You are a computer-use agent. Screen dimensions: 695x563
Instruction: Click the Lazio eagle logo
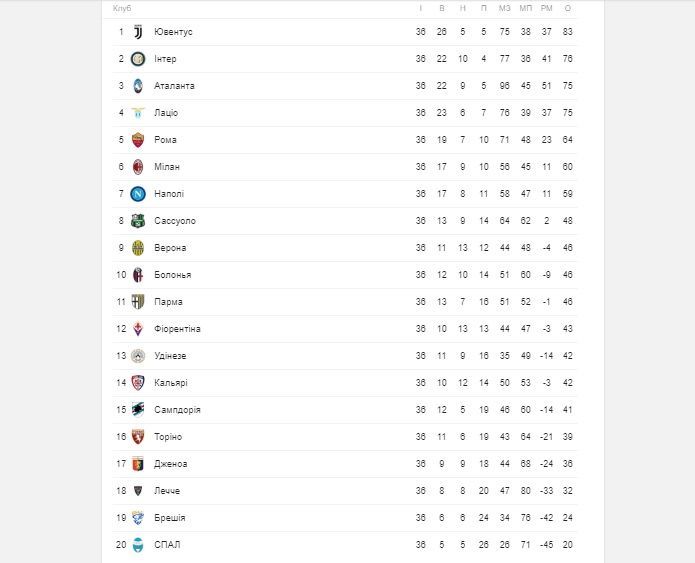pyautogui.click(x=138, y=113)
